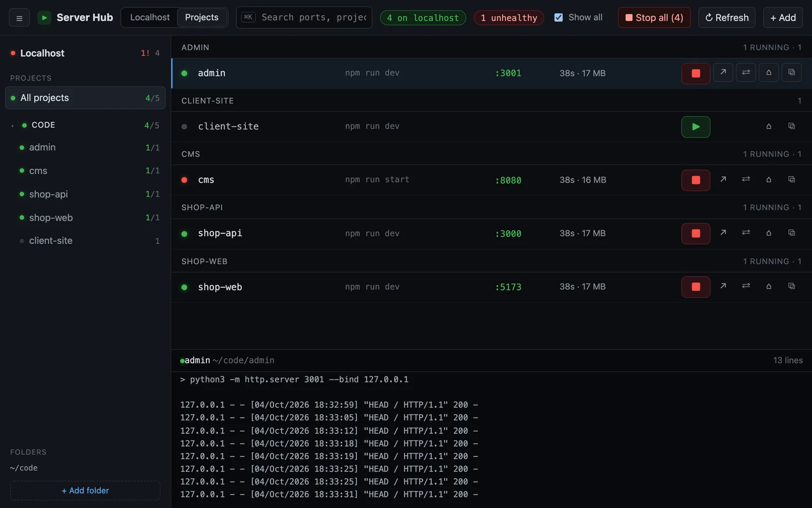812x508 pixels.
Task: Stop the shop-api server
Action: tap(695, 233)
